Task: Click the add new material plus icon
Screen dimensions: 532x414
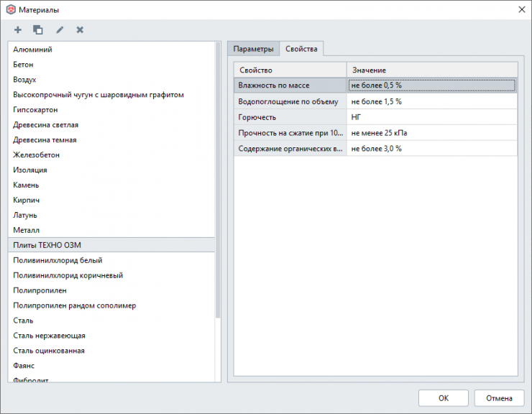Action: point(18,29)
